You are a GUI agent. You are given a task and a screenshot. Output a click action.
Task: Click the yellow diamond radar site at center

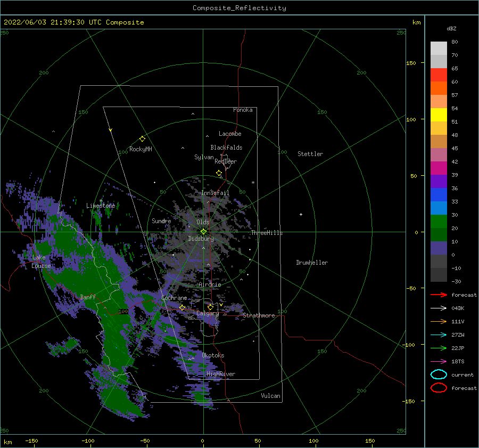(x=203, y=232)
